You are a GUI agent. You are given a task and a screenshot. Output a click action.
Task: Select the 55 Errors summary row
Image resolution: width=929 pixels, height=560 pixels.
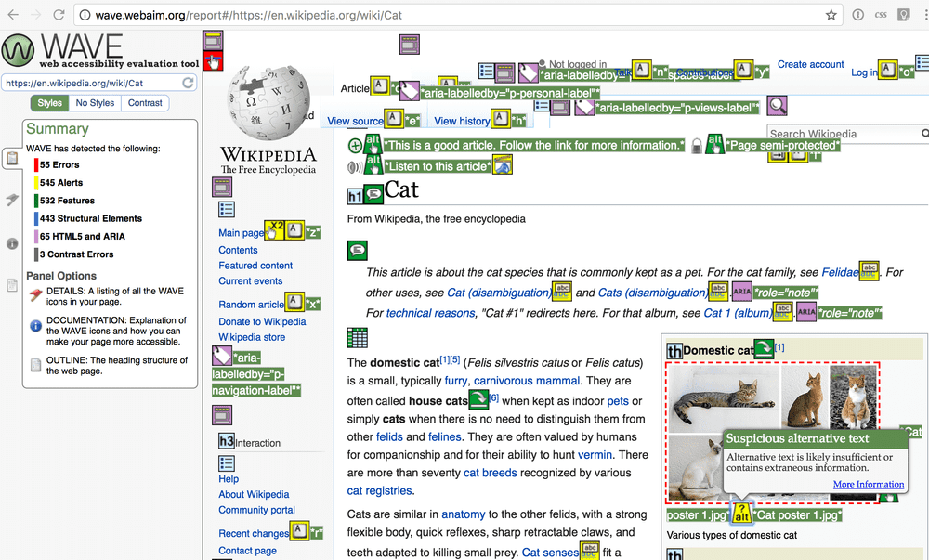pyautogui.click(x=57, y=164)
